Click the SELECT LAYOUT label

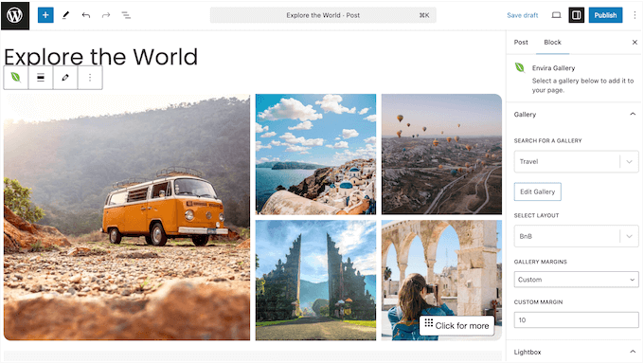click(x=536, y=215)
